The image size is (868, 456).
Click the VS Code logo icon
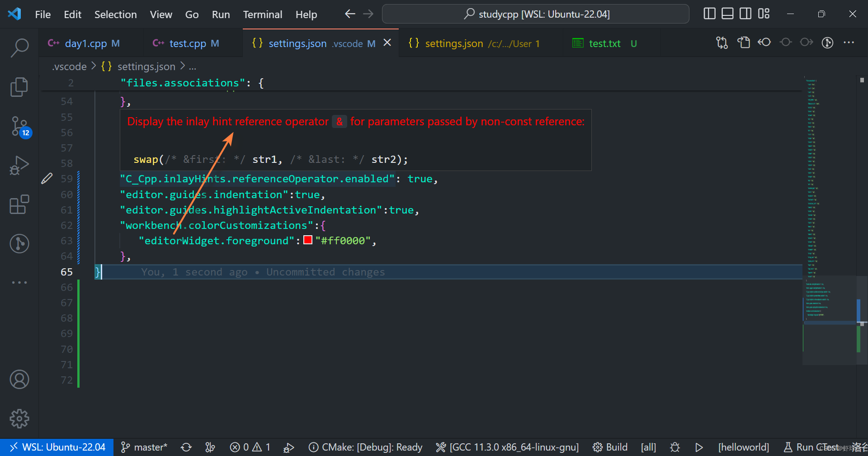(x=14, y=14)
